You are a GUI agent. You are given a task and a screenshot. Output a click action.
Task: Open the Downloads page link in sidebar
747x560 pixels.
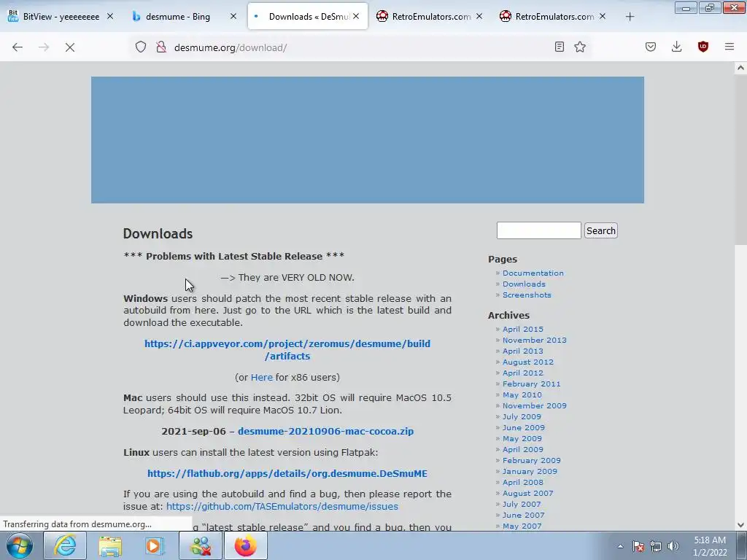[524, 284]
